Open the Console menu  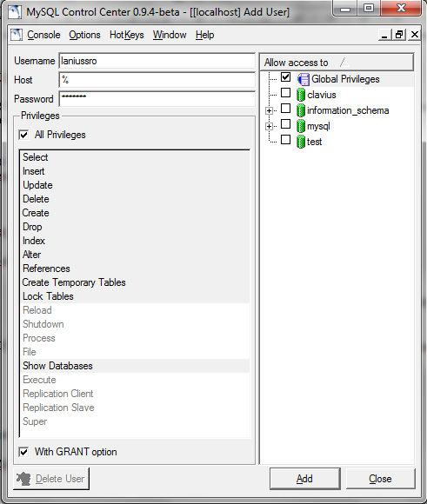(x=43, y=35)
